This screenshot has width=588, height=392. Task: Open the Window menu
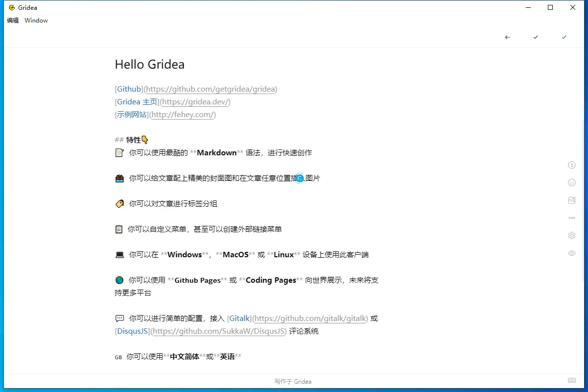tap(36, 21)
